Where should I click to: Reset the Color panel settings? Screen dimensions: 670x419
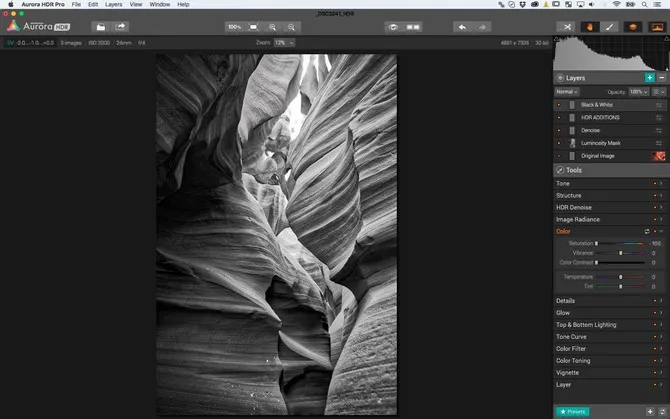647,231
